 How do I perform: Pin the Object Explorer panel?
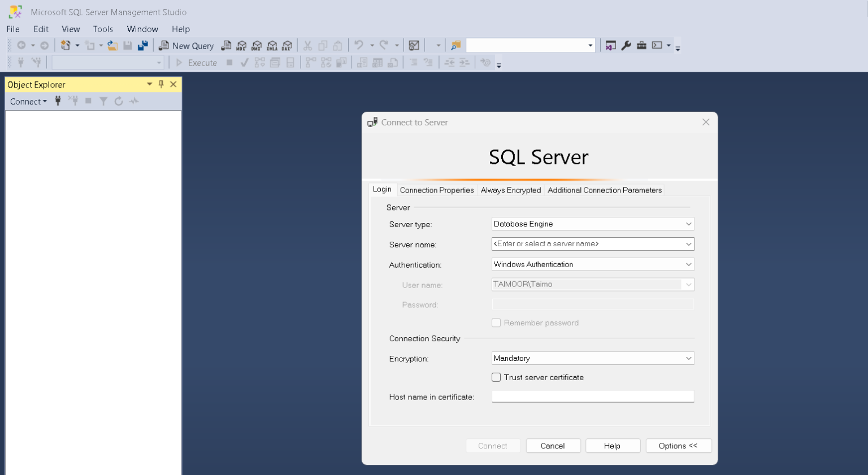click(162, 84)
